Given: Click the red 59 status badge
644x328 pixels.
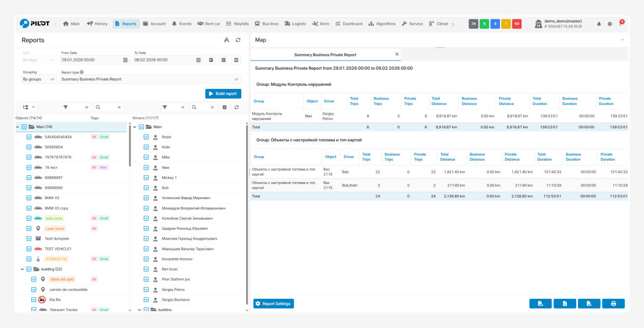Looking at the screenshot, I should [x=516, y=24].
